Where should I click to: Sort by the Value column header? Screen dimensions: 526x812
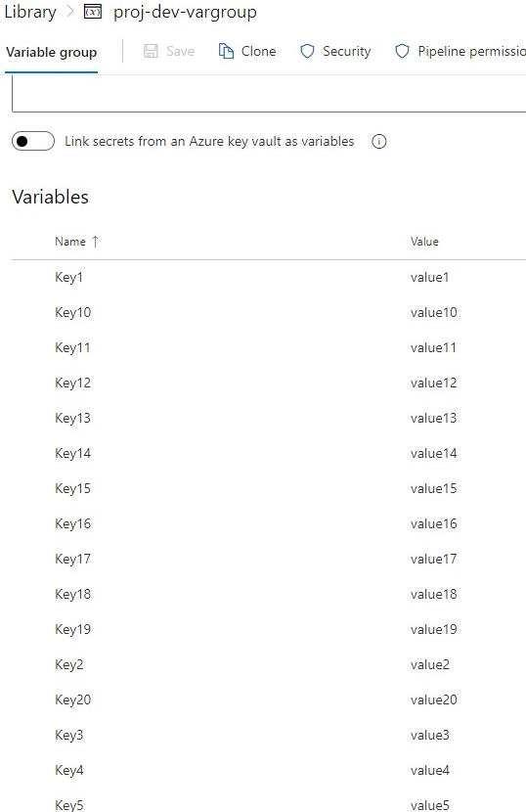[424, 242]
